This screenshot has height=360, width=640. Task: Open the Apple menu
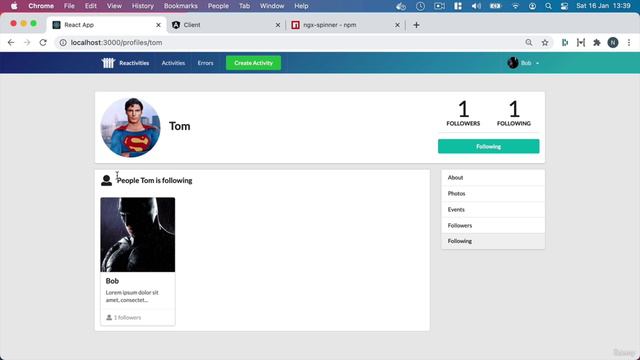pyautogui.click(x=14, y=6)
